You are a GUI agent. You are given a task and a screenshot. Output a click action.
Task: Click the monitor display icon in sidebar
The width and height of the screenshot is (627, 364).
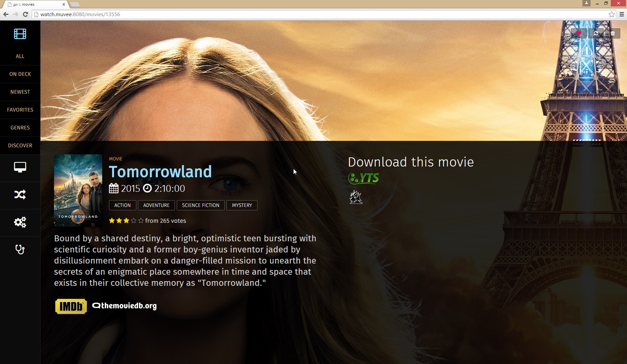(20, 167)
